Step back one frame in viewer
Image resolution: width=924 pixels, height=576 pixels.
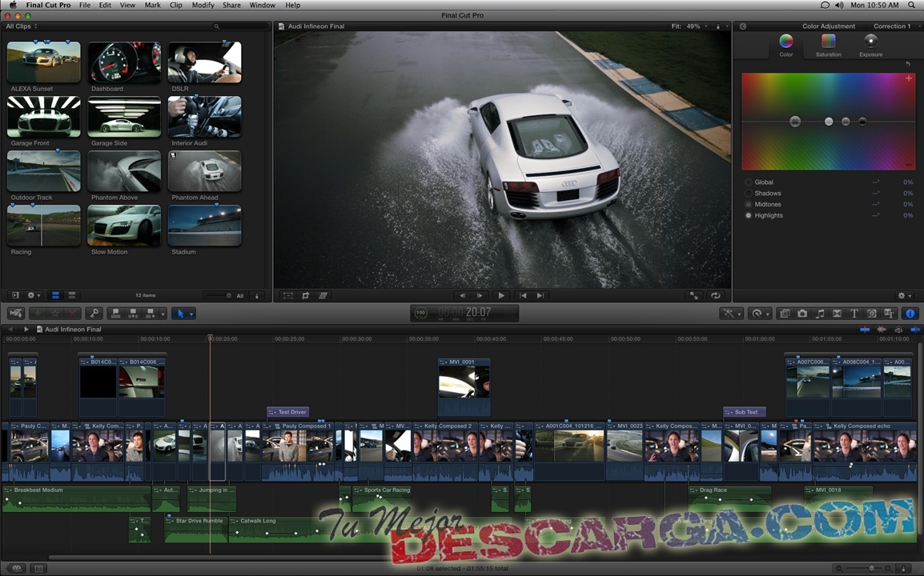462,296
